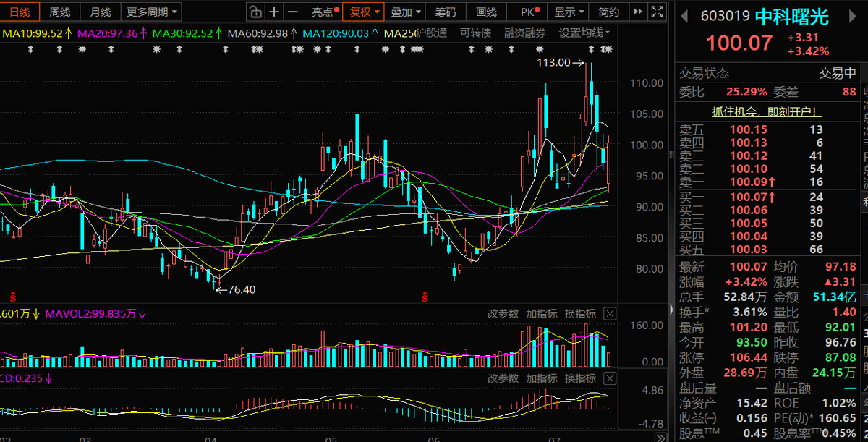This screenshot has width=868, height=442.
Task: Close the MACD indicator panel
Action: pyautogui.click(x=610, y=378)
